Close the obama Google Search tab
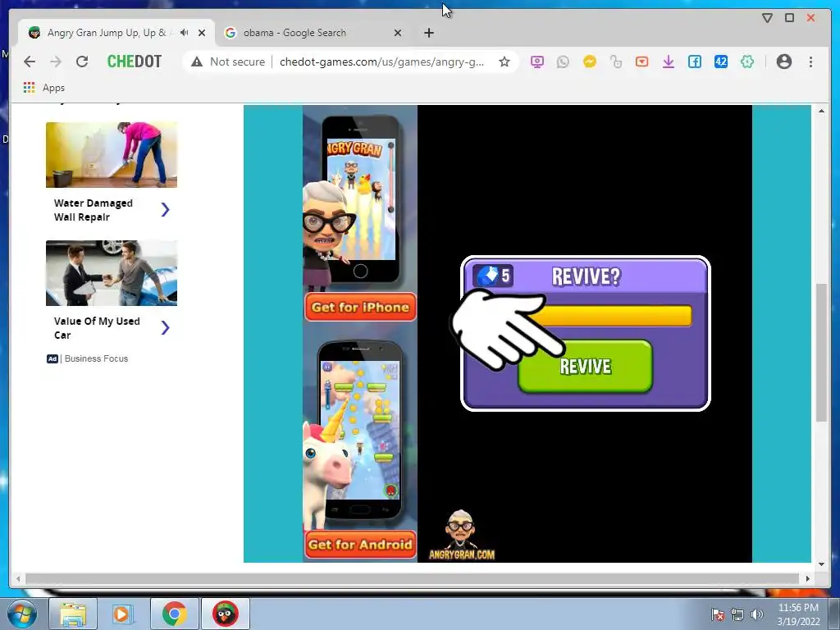This screenshot has width=840, height=630. 398,33
